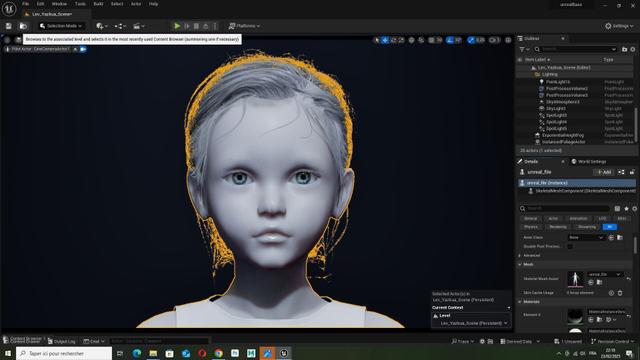This screenshot has height=360, width=640.
Task: Open the Help menu
Action: (x=153, y=4)
